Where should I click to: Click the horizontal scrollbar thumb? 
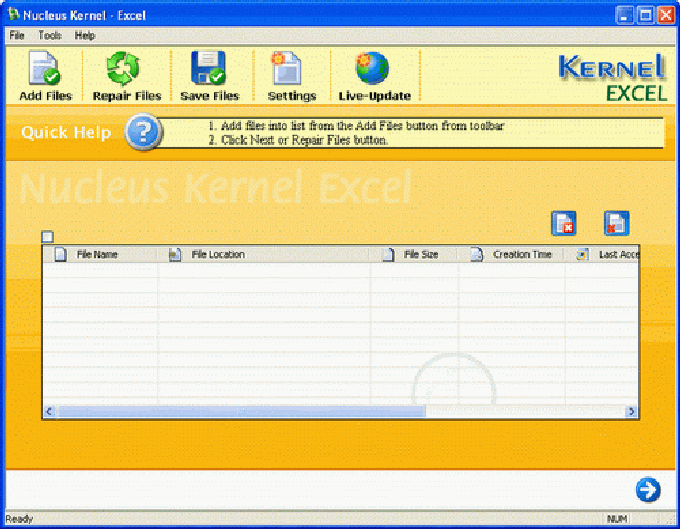pos(242,411)
